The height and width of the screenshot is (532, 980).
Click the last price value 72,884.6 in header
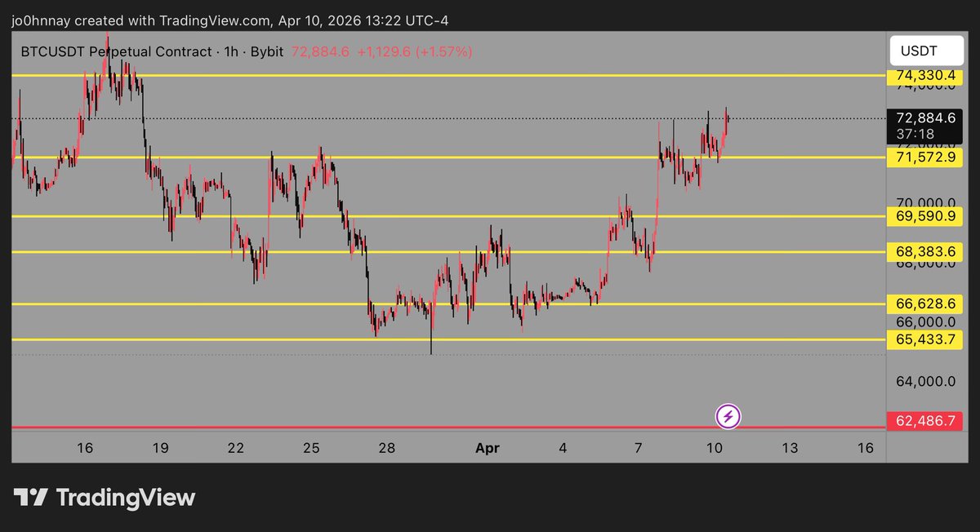pos(319,51)
